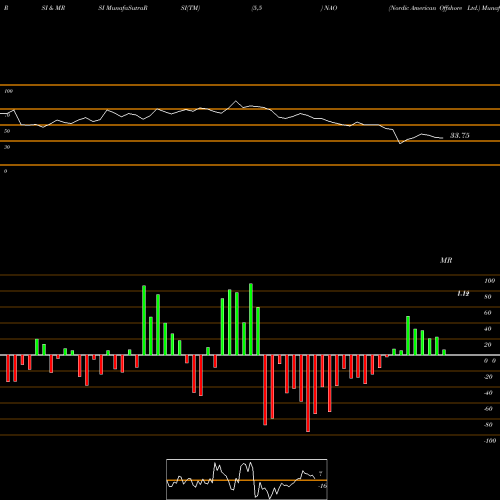The height and width of the screenshot is (500, 500).
Task: Click the '60' label on MR axis
Action: (488, 313)
